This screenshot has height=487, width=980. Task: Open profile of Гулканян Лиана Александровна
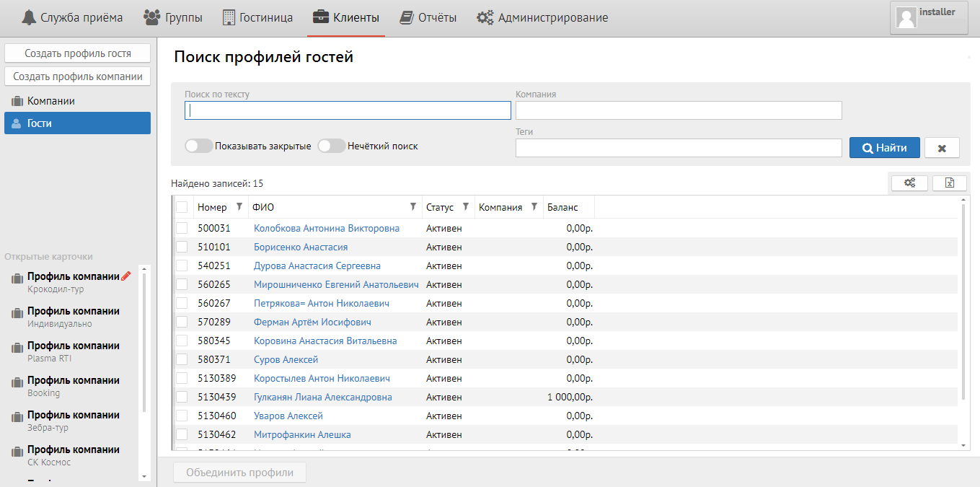click(322, 397)
